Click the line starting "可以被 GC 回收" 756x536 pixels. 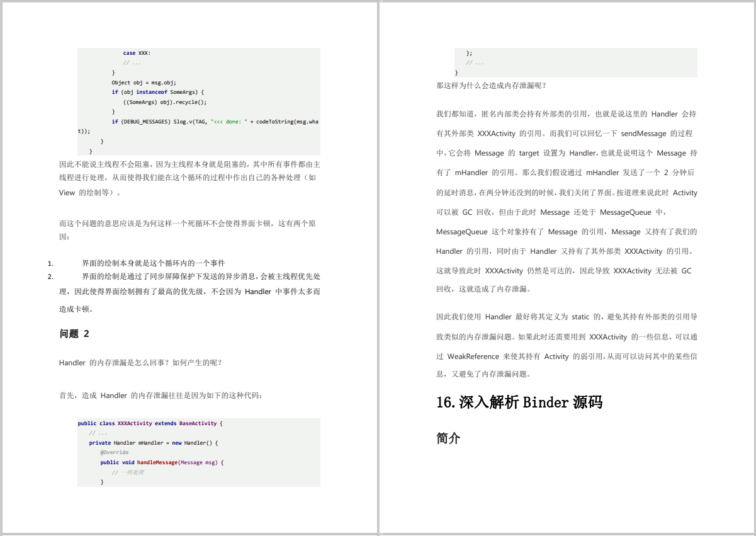point(551,212)
